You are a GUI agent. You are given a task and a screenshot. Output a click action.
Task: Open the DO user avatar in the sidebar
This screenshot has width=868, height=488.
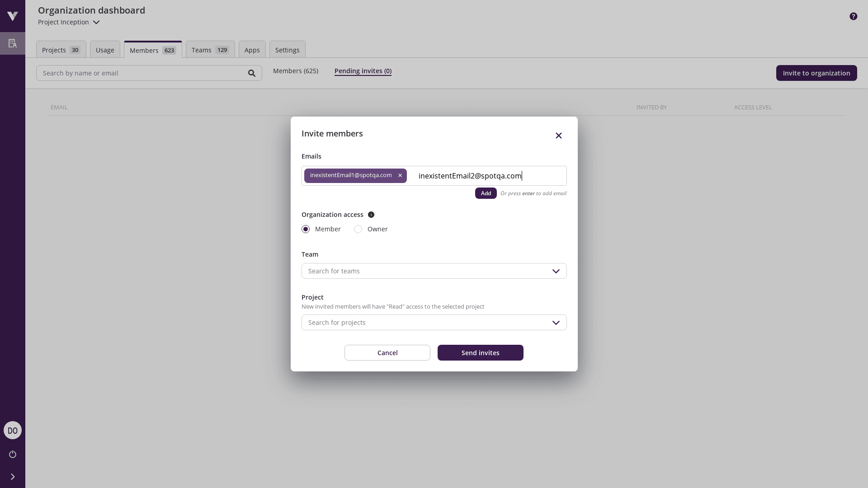pos(12,430)
